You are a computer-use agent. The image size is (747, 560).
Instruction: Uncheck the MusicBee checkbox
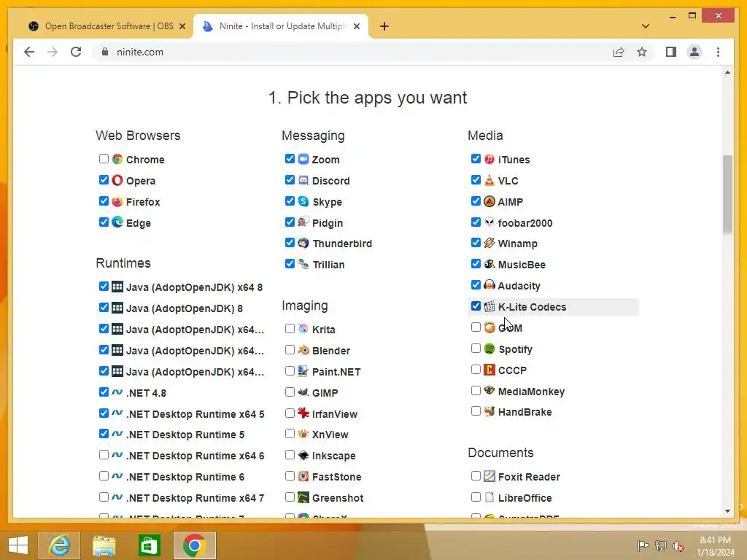coord(476,263)
